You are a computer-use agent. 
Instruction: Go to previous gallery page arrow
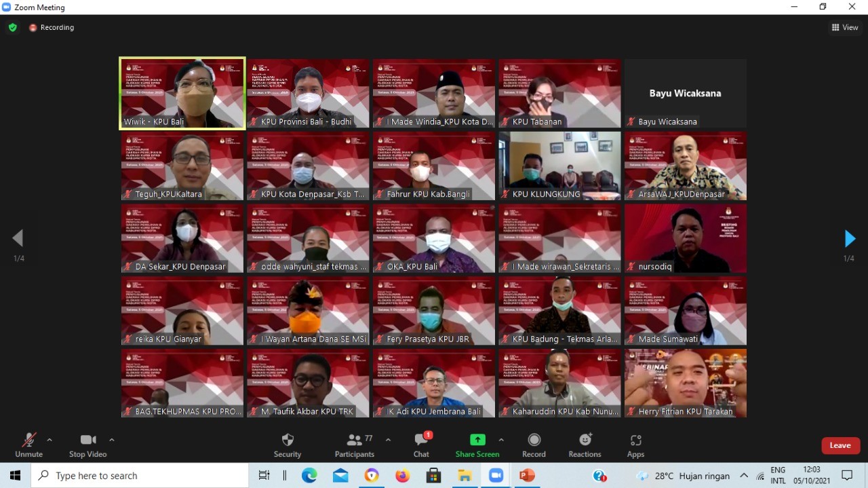click(x=18, y=238)
